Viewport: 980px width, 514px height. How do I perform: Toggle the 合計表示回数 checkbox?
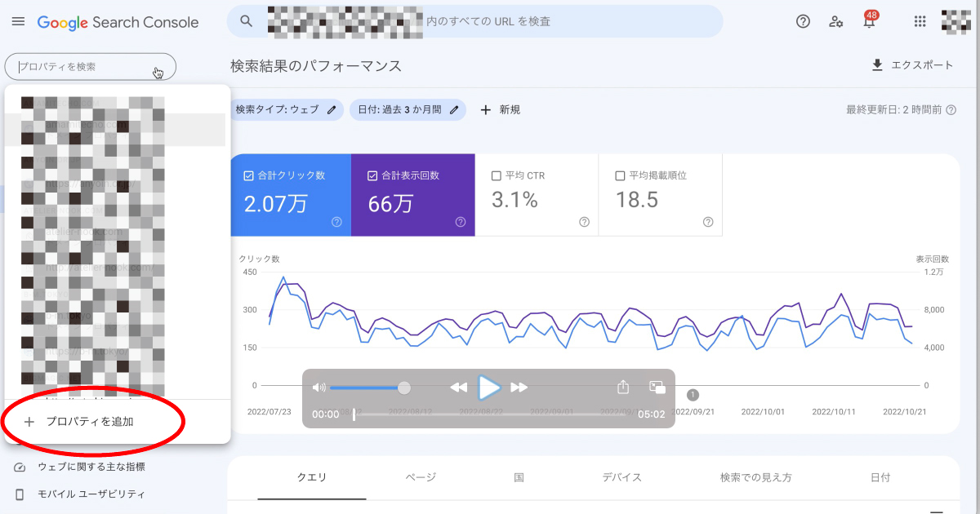click(x=372, y=175)
